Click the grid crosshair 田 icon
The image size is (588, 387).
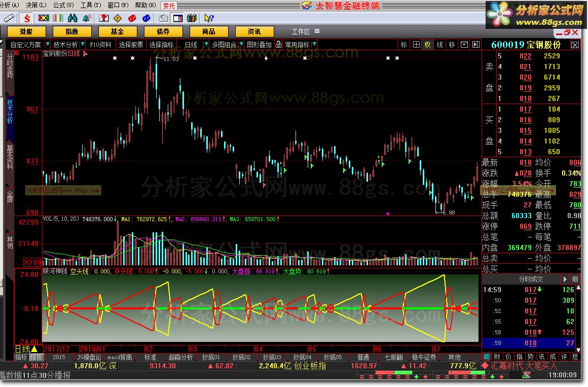pyautogui.click(x=416, y=45)
